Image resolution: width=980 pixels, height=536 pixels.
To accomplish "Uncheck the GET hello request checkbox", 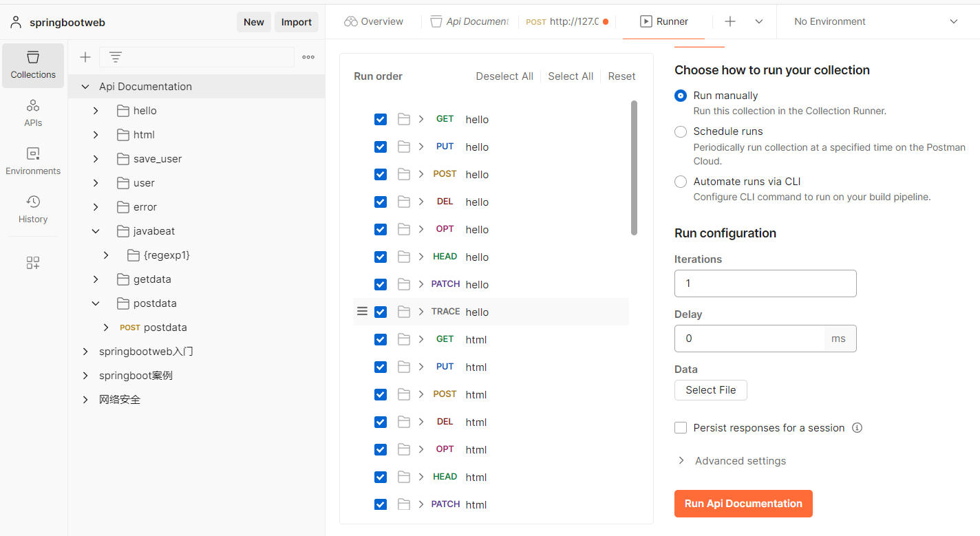I will click(381, 119).
